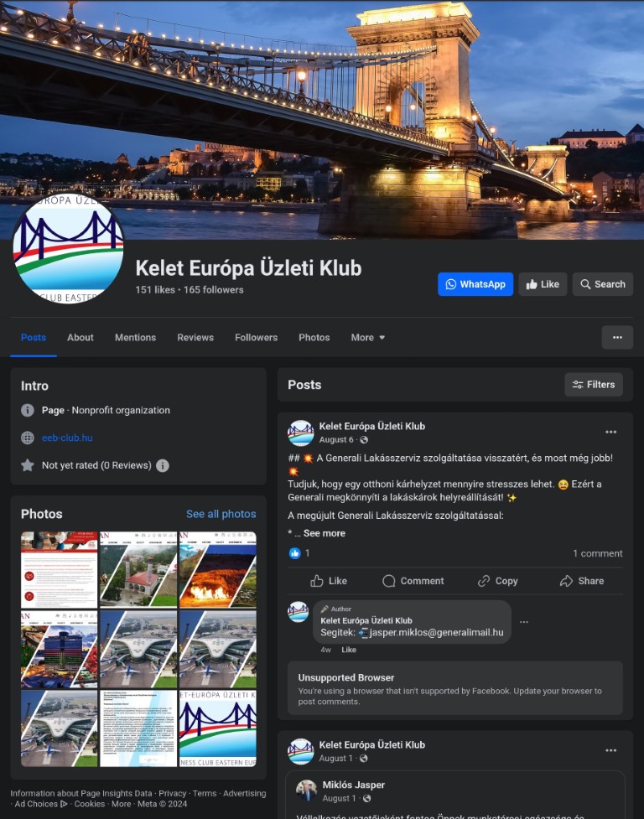
Task: Expand the More dropdown
Action: [x=368, y=338]
